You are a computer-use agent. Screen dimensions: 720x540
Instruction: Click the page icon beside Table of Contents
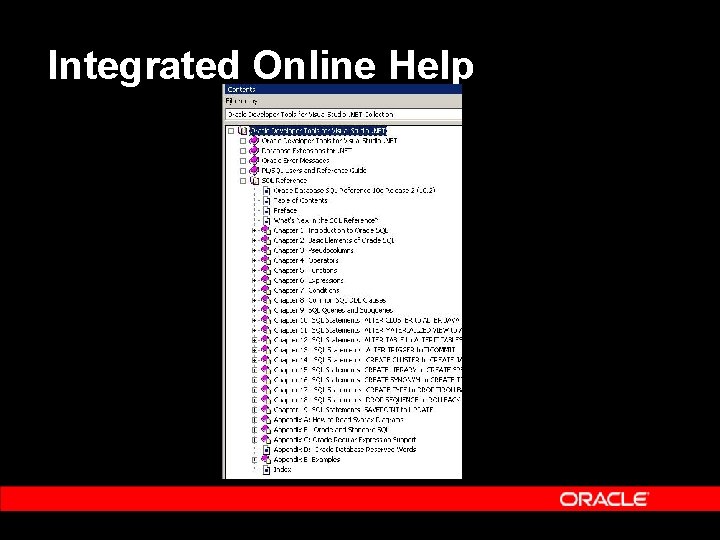coord(266,201)
